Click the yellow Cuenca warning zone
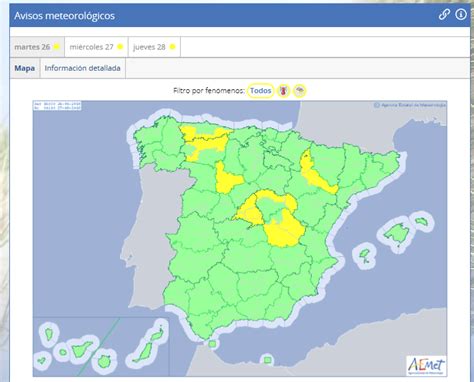This screenshot has width=474, height=382. click(x=286, y=232)
